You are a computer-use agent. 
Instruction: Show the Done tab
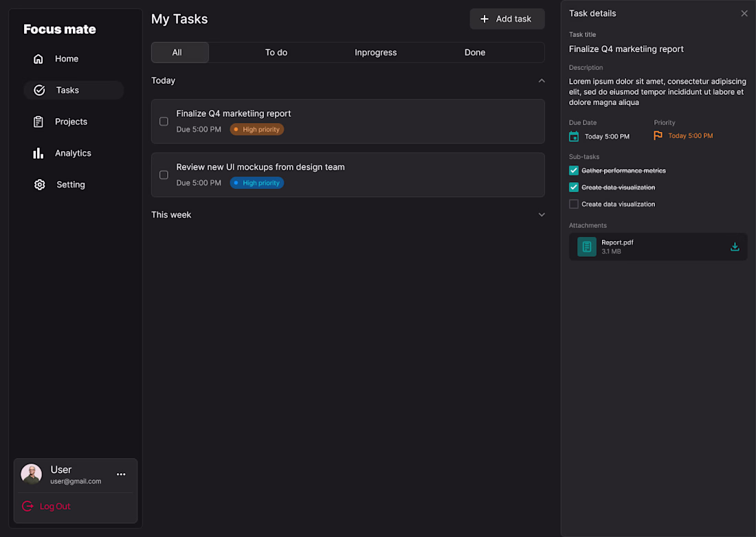(474, 53)
